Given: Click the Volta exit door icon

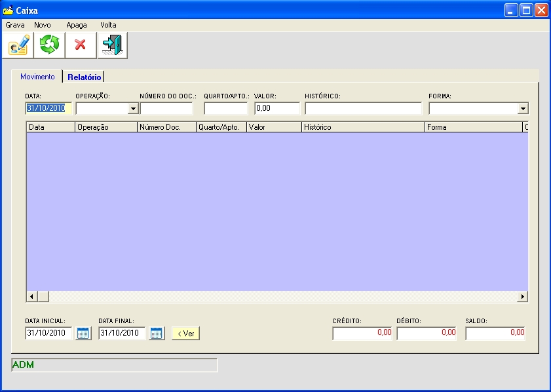Looking at the screenshot, I should 112,45.
